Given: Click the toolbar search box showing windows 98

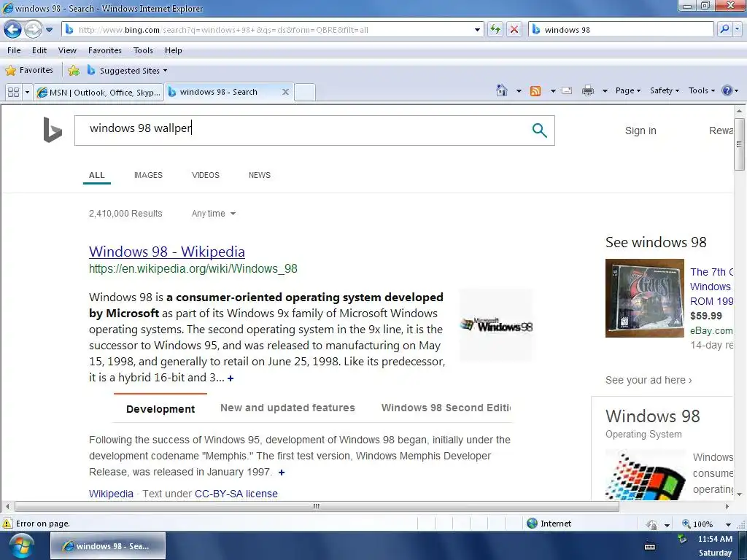Looking at the screenshot, I should click(x=622, y=29).
